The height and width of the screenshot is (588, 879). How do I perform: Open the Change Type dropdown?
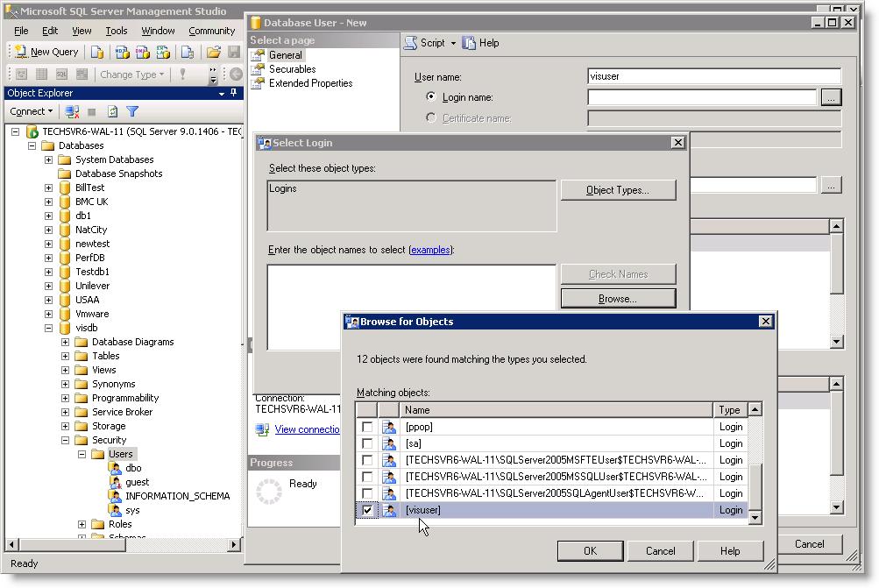132,74
